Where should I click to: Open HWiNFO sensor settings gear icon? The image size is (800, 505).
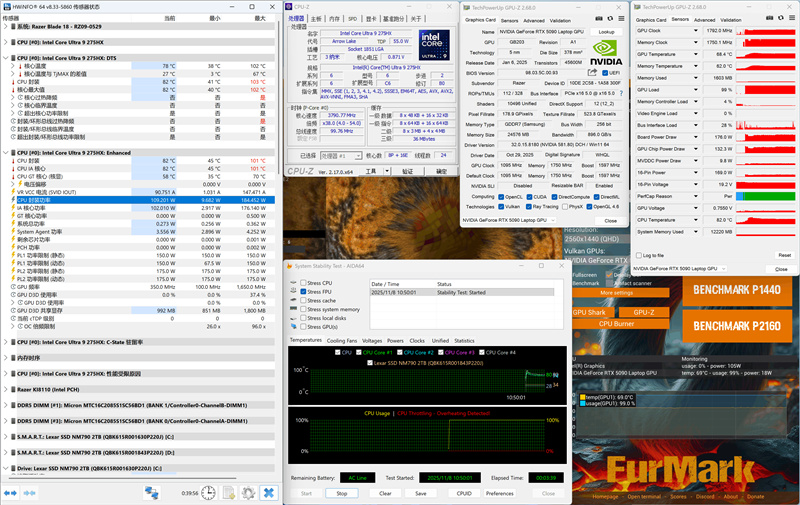tap(249, 492)
